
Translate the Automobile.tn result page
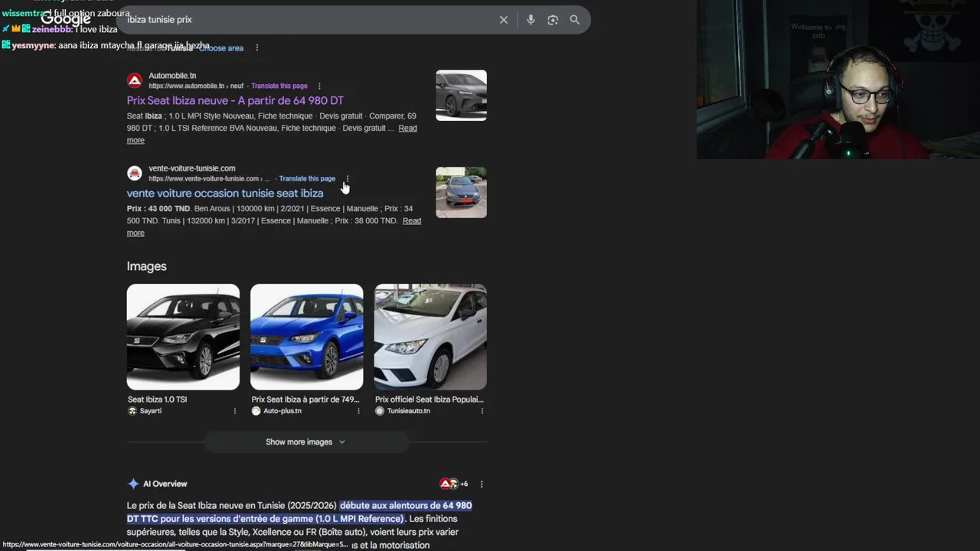click(x=279, y=86)
